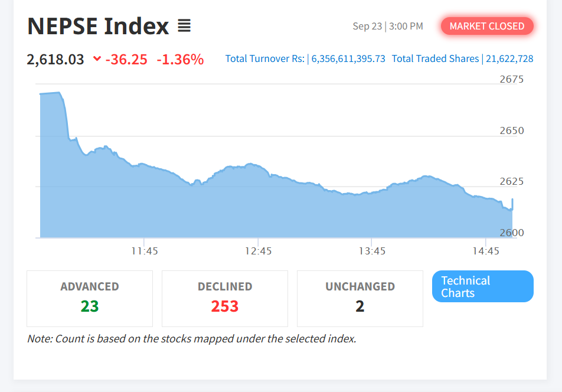The width and height of the screenshot is (562, 392).
Task: Open the hamburger menu beside NEPSE Index
Action: tap(184, 26)
